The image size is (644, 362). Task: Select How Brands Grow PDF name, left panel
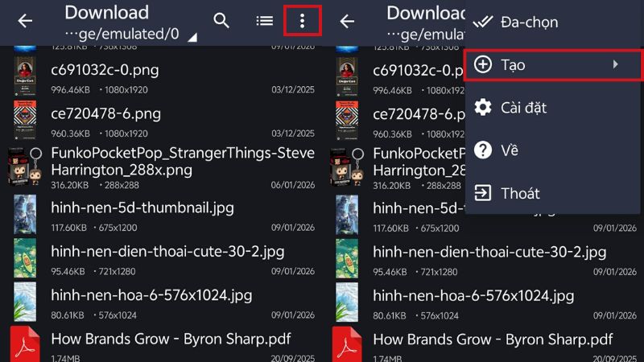[x=171, y=339]
